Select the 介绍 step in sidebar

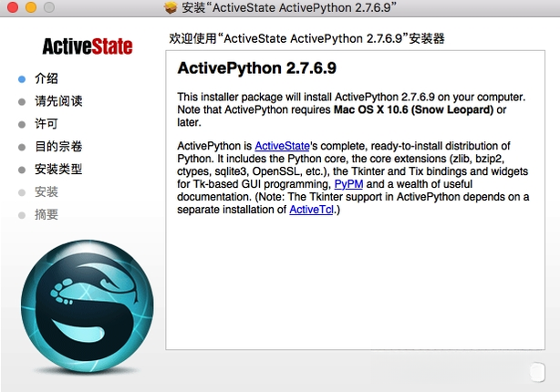tap(47, 78)
